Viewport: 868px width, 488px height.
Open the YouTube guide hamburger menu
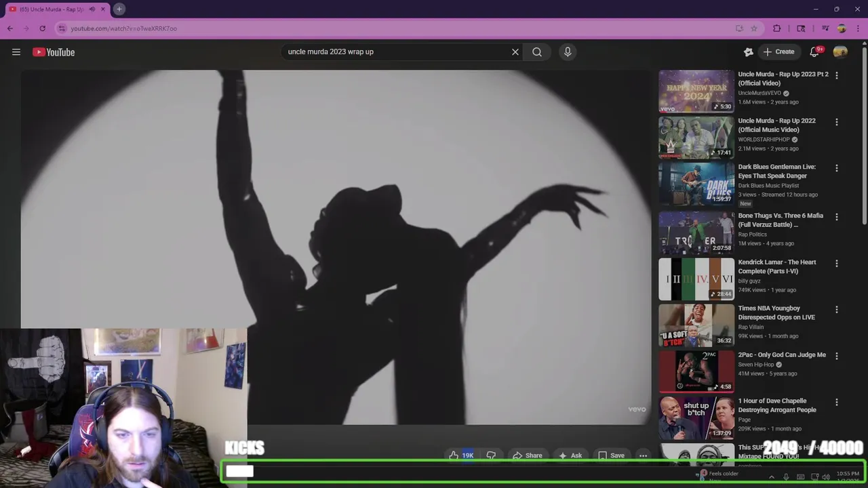[16, 52]
